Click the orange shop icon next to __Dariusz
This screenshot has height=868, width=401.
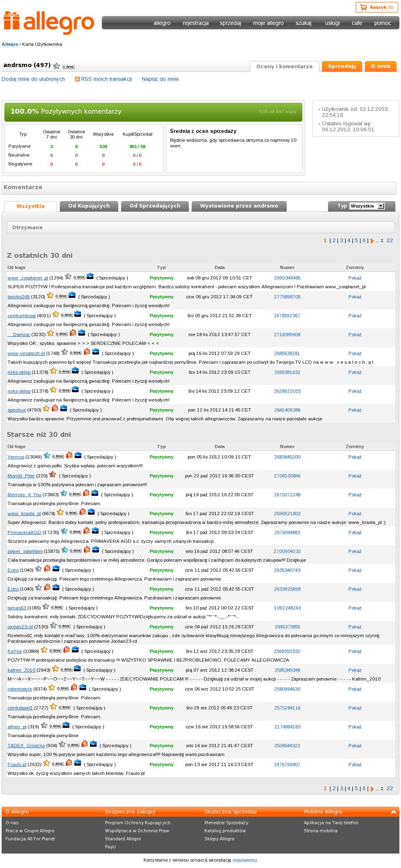coord(73,333)
